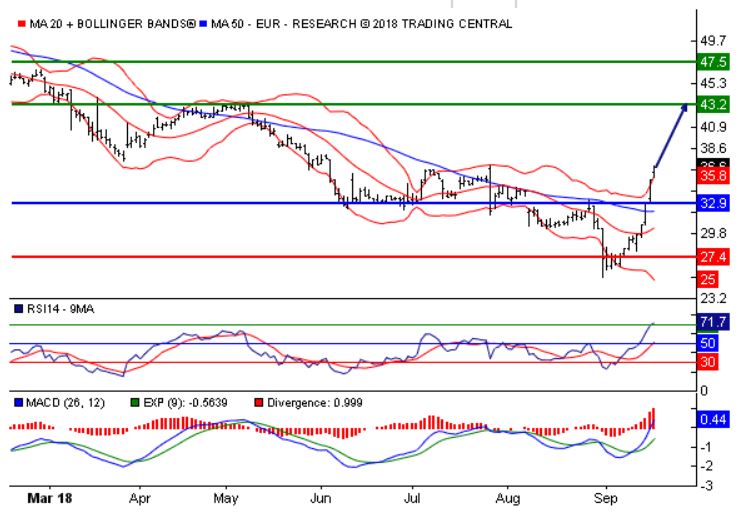Click the -3 MACD axis value
739x513 pixels.
click(706, 486)
